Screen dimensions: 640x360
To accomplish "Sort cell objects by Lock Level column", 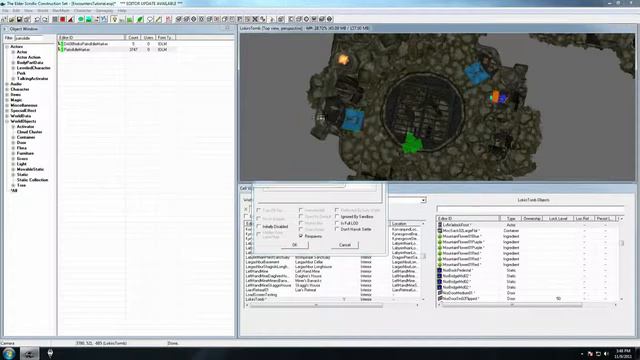I will pos(558,219).
